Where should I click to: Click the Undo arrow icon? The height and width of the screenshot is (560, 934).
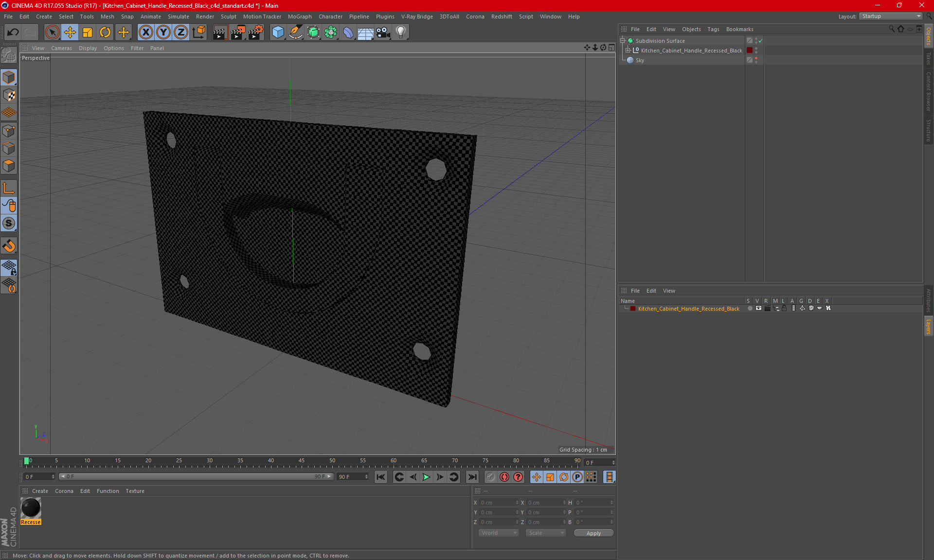[x=13, y=33]
